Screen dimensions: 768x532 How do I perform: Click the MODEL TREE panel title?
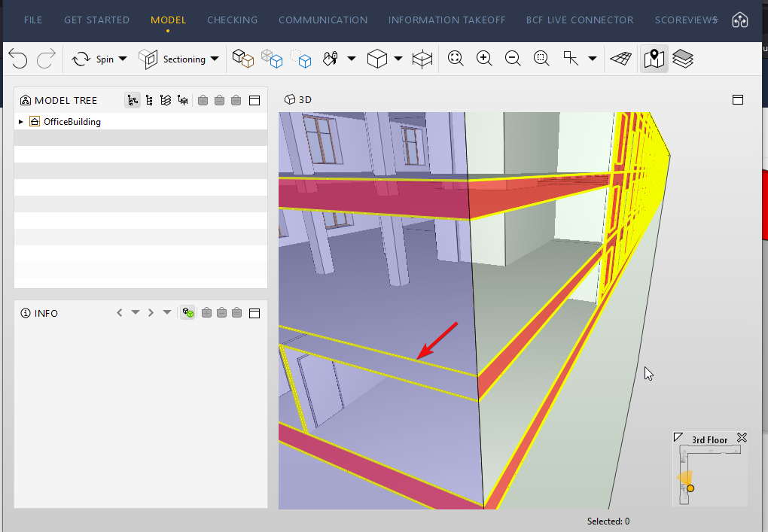click(66, 100)
